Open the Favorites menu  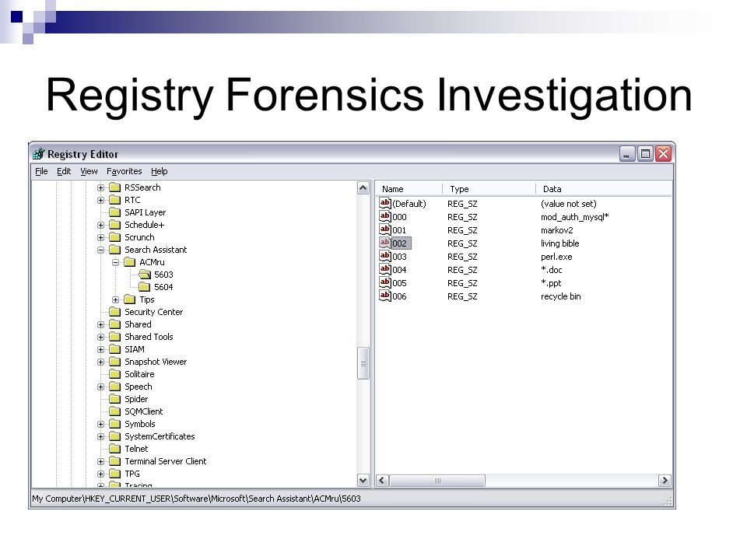124,171
